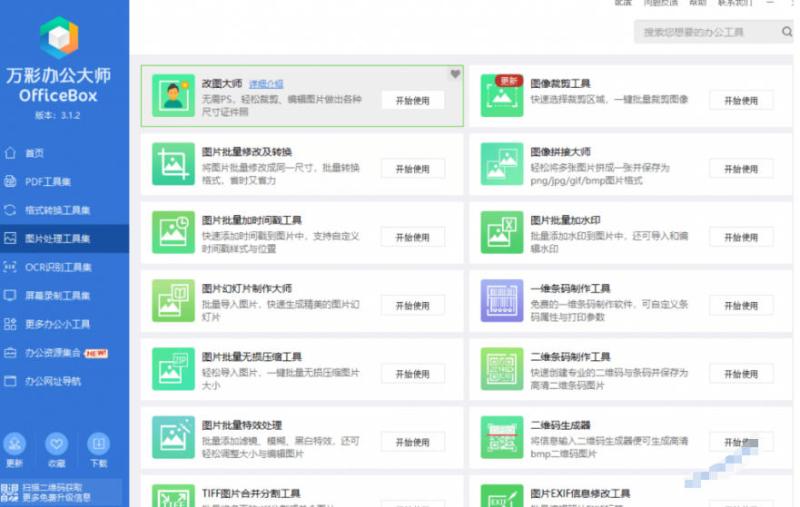Open the 图像裁剪工具 crop icon

tap(502, 96)
